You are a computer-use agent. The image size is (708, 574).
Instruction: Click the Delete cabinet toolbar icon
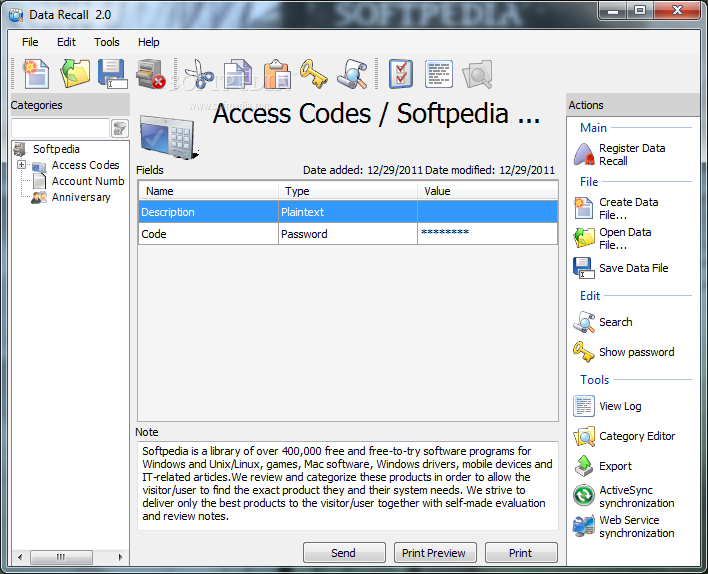151,74
